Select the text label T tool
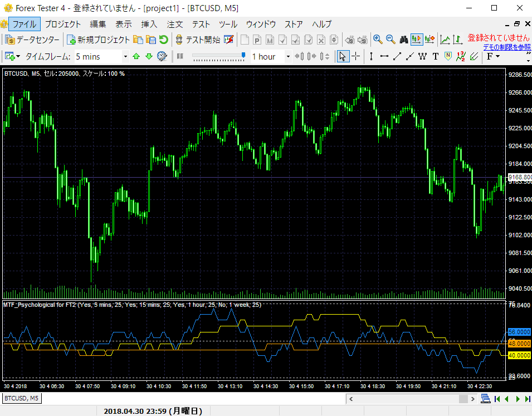532x416 pixels. [x=435, y=56]
